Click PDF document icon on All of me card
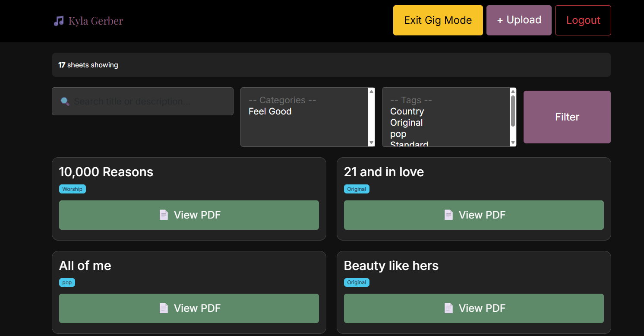Screen dimensions: 644x336 [164, 308]
